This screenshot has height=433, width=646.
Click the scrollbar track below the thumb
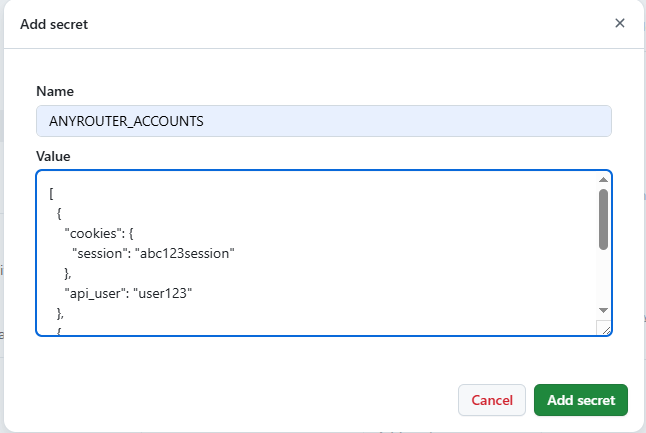(x=603, y=278)
